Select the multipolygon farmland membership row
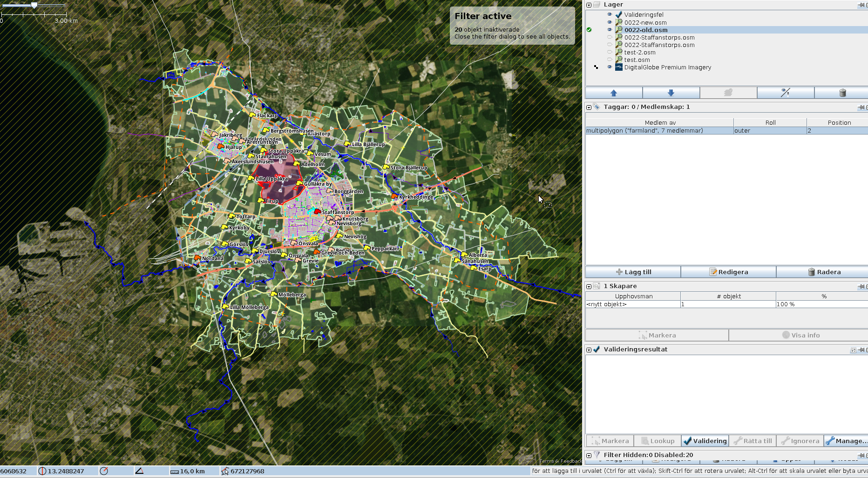868x478 pixels. (659, 131)
